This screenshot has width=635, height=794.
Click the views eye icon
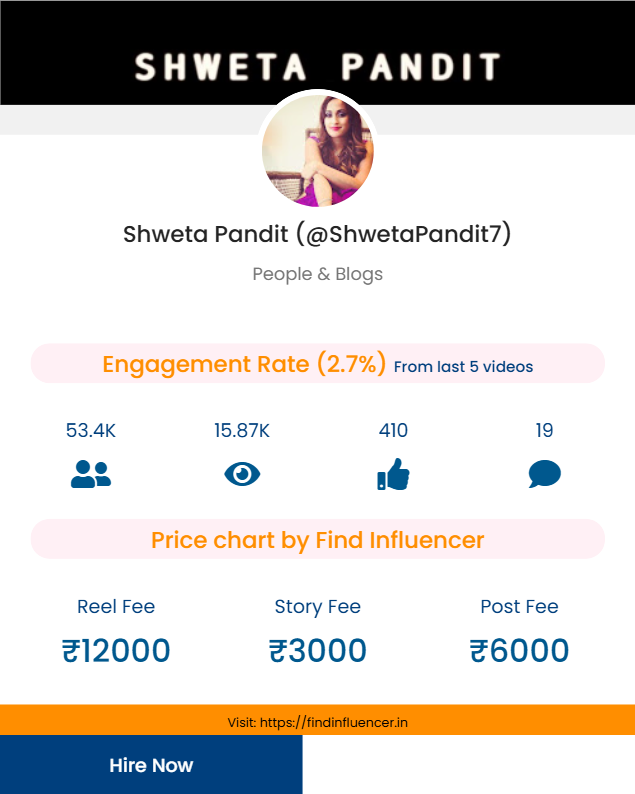tap(242, 473)
